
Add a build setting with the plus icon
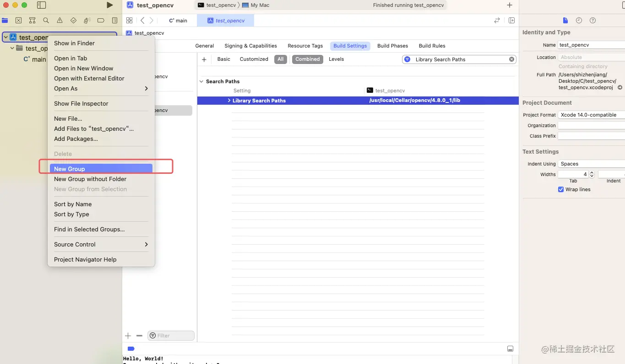[204, 59]
